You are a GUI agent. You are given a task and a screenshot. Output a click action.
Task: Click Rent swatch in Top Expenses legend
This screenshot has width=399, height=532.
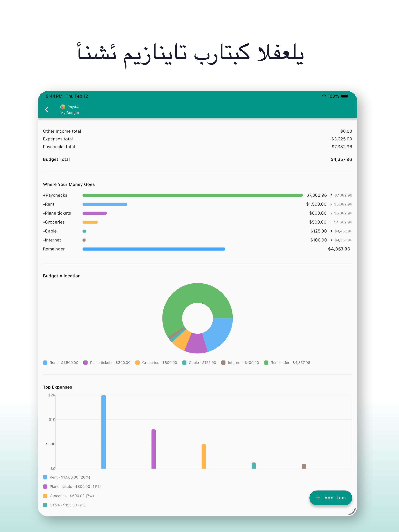click(45, 477)
